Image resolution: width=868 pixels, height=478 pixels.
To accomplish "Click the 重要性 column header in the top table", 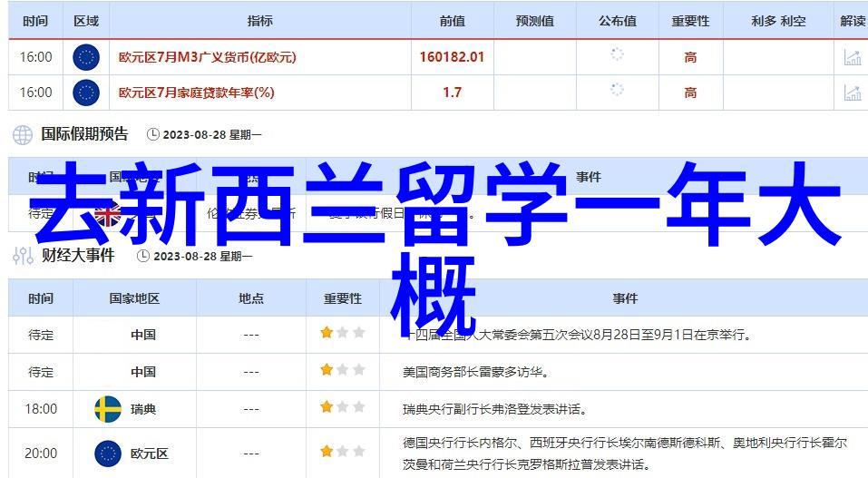I will (x=690, y=21).
